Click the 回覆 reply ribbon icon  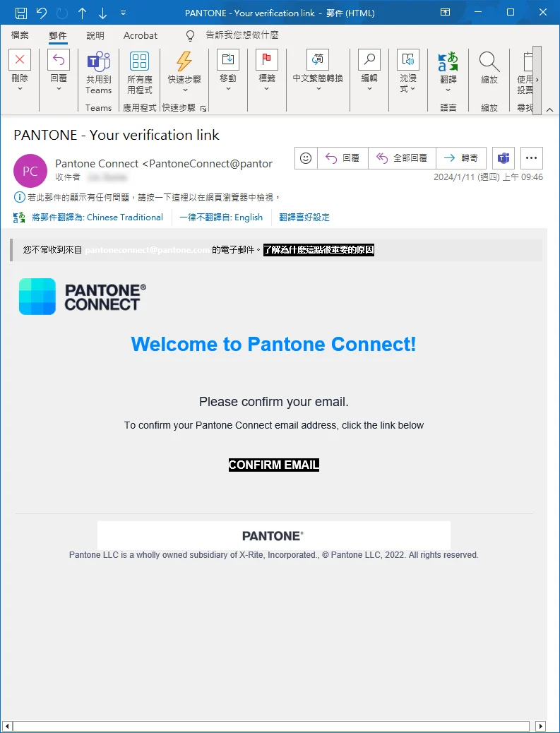(59, 59)
